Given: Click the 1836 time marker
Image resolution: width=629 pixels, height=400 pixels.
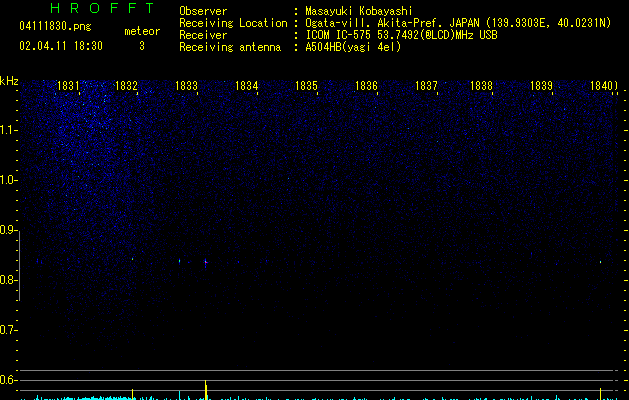Looking at the screenshot, I should [x=366, y=86].
